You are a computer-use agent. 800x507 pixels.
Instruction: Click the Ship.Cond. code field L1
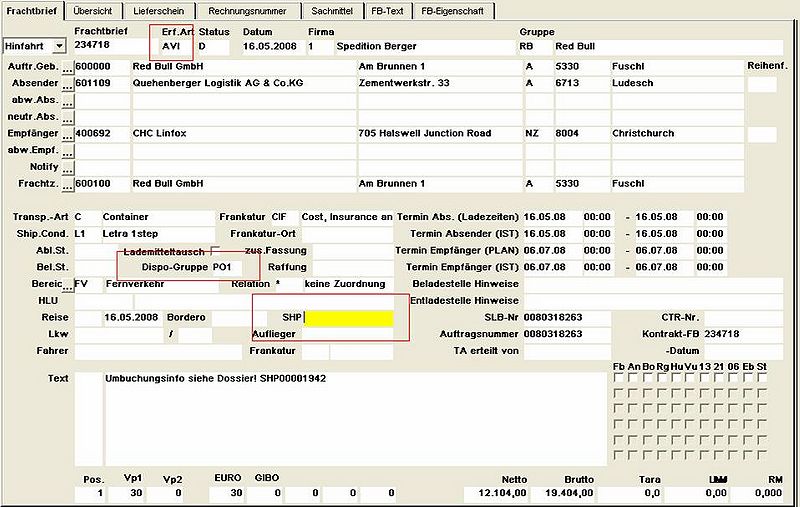pos(87,234)
